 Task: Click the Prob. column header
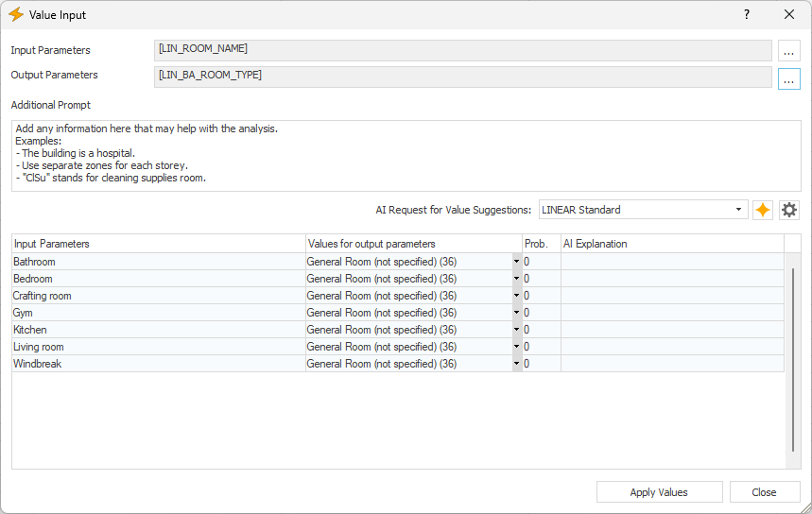coord(541,244)
